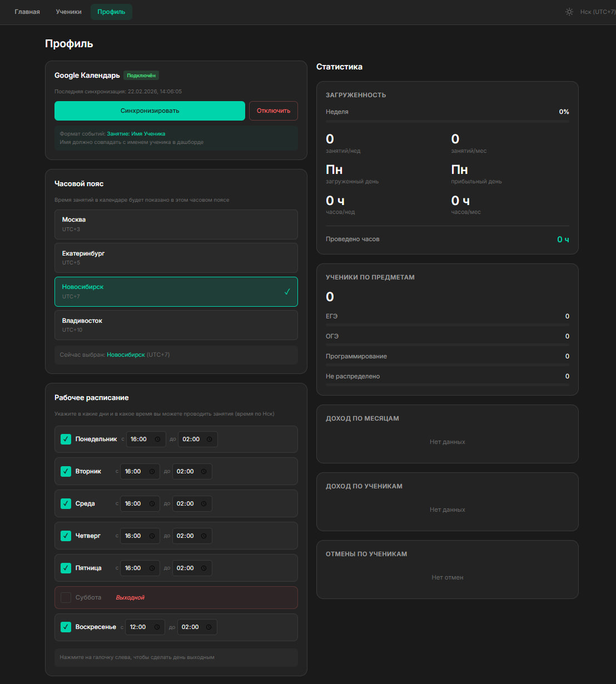Click clock icon in Sunday start time

[157, 627]
